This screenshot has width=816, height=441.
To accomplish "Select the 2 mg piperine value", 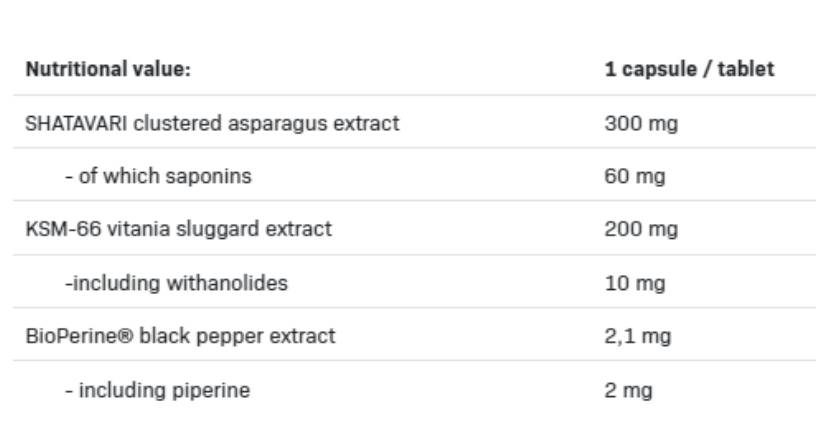I will [x=628, y=390].
